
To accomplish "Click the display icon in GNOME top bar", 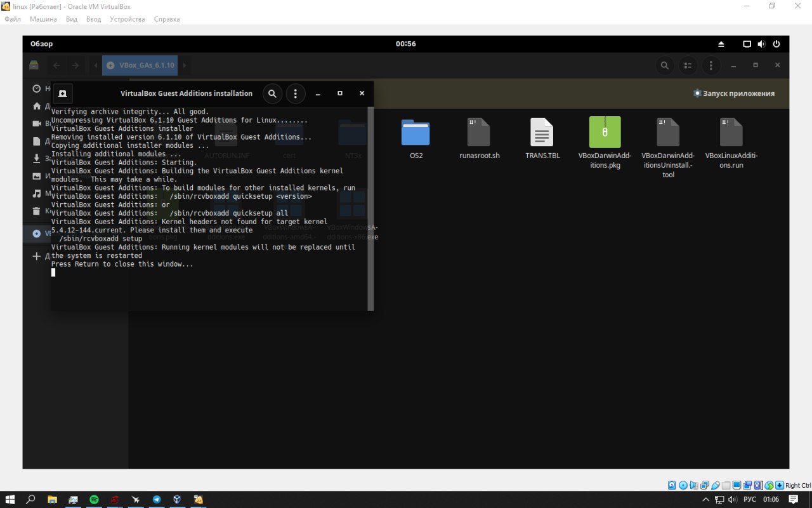I will [x=747, y=44].
